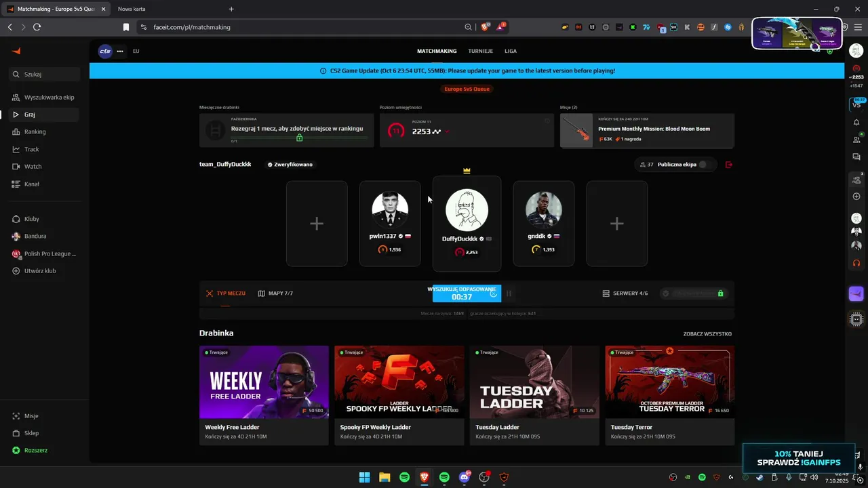
Task: Open pwln1337 player card
Action: point(390,224)
